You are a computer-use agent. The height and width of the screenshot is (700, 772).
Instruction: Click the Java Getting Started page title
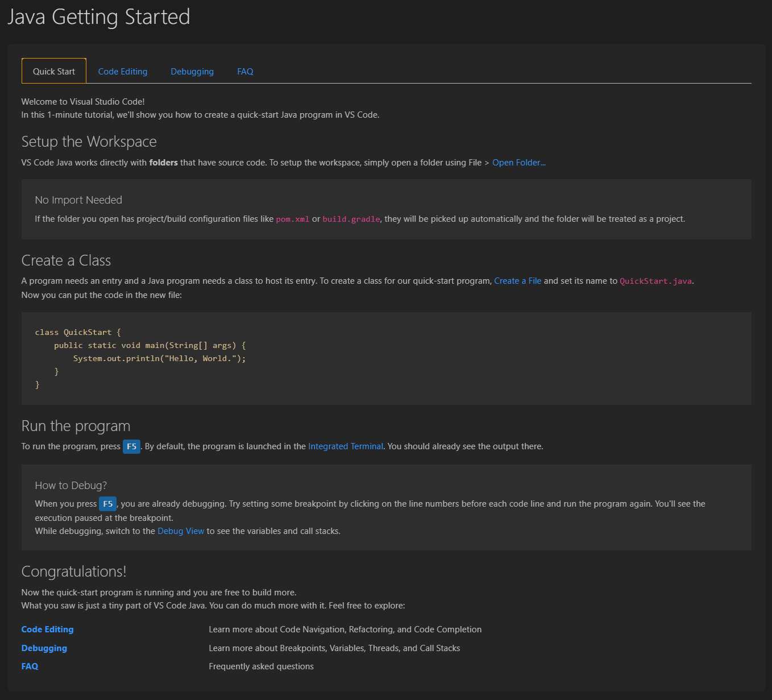(99, 16)
